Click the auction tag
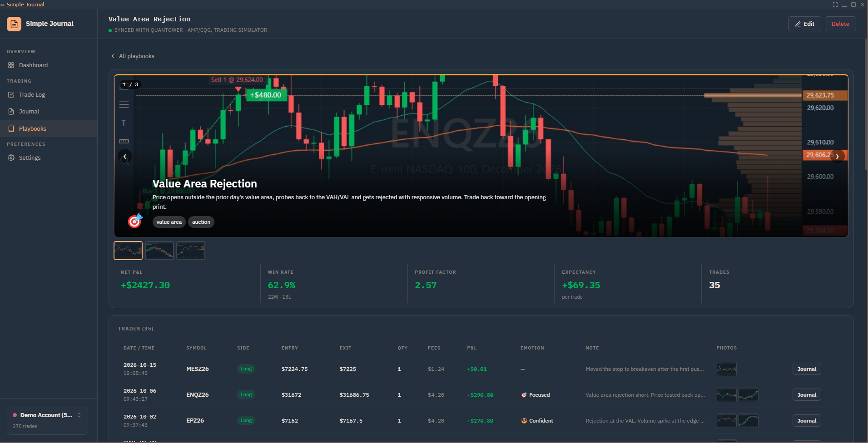The image size is (868, 443). (x=201, y=222)
